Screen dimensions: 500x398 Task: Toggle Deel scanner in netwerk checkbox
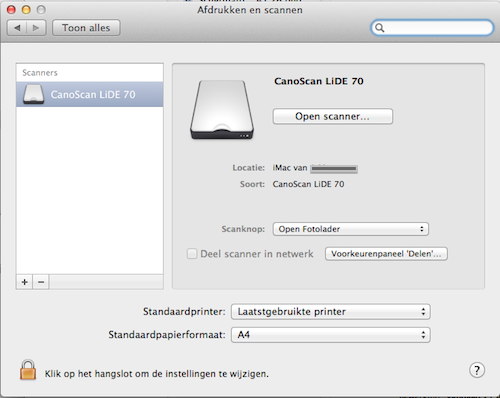click(192, 254)
